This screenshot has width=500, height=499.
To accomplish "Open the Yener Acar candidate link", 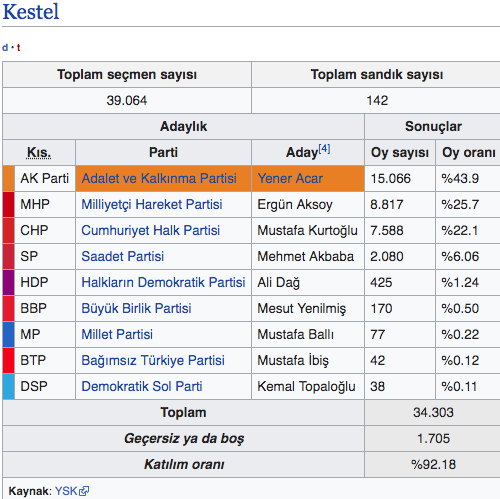I will 290,178.
